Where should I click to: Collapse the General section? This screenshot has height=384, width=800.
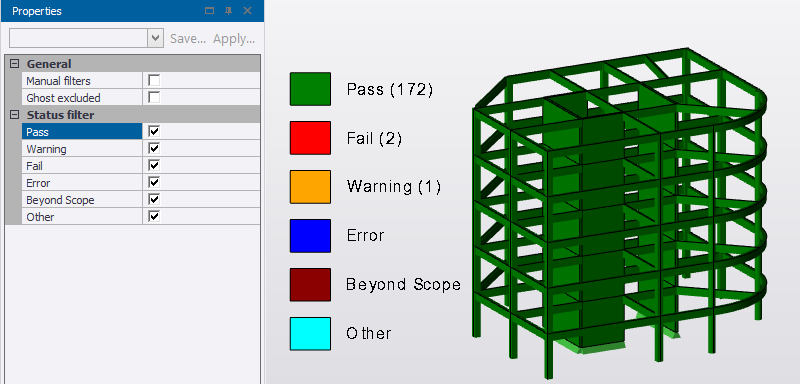pos(14,64)
